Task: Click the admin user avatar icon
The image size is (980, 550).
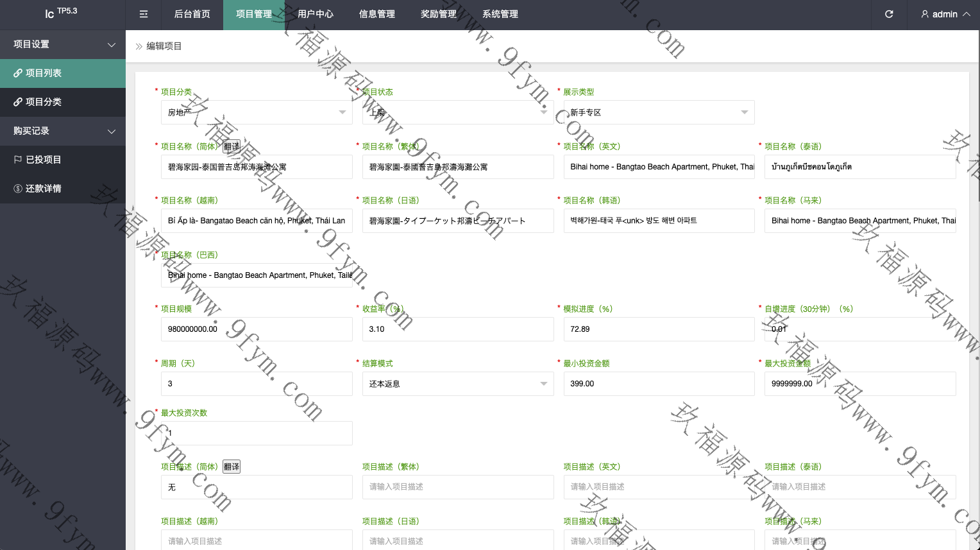Action: coord(924,14)
